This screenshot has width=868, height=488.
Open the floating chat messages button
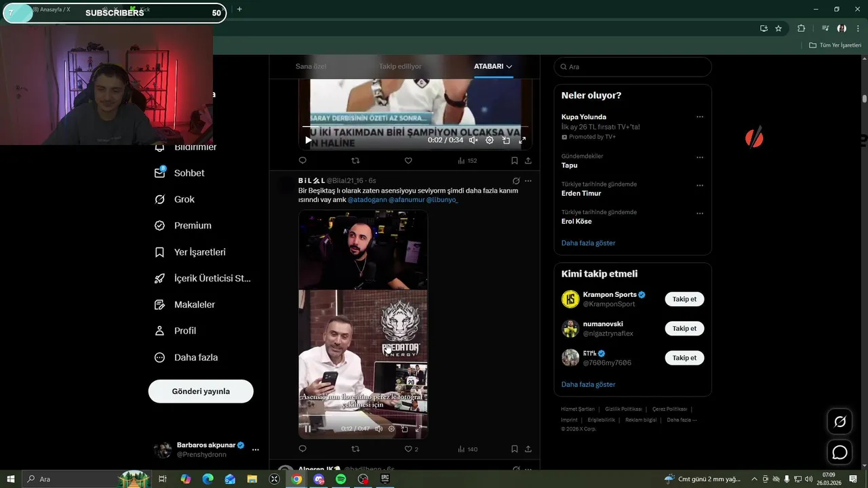coord(840,452)
